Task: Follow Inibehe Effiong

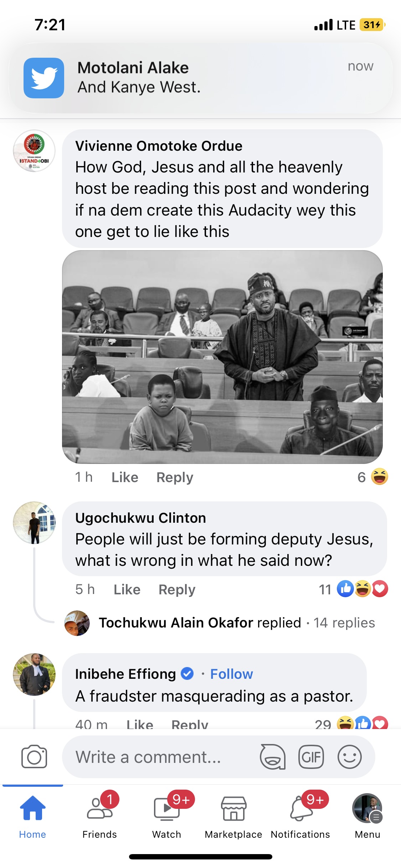Action: click(x=231, y=674)
